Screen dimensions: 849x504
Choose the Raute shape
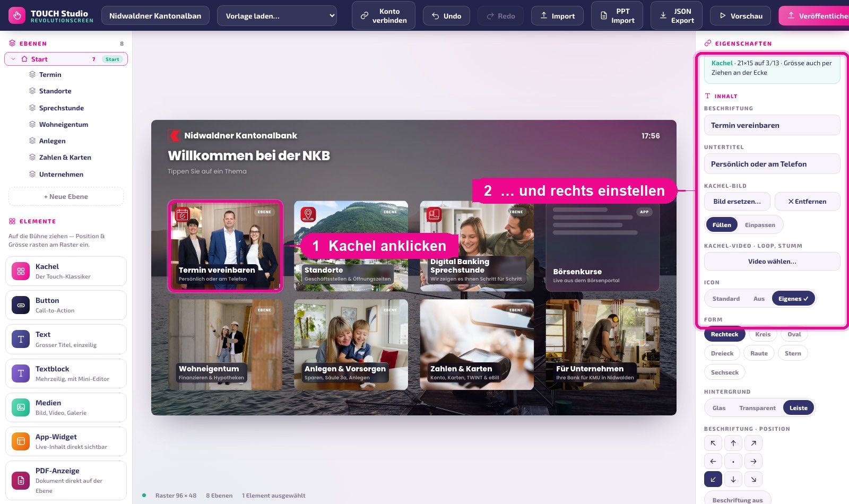(x=759, y=353)
